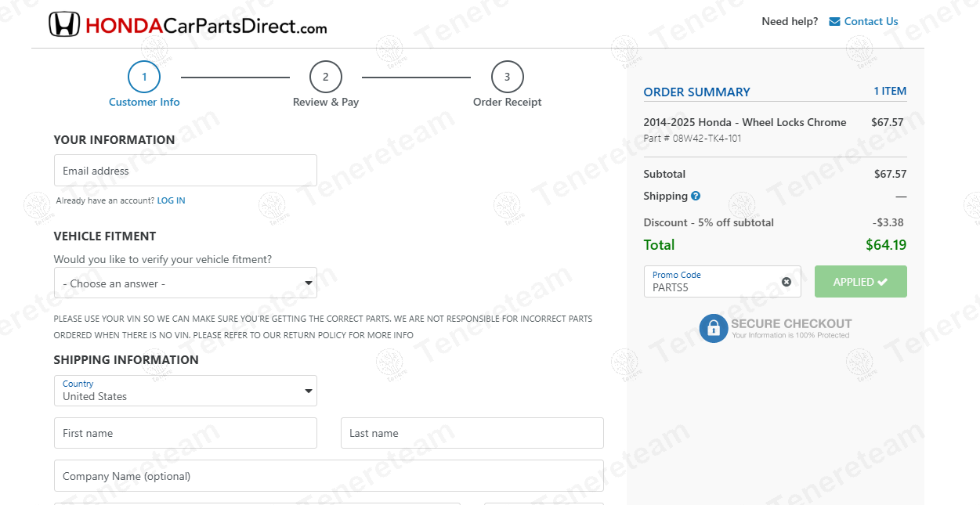Image resolution: width=980 pixels, height=505 pixels.
Task: Expand the Country dropdown
Action: click(185, 391)
